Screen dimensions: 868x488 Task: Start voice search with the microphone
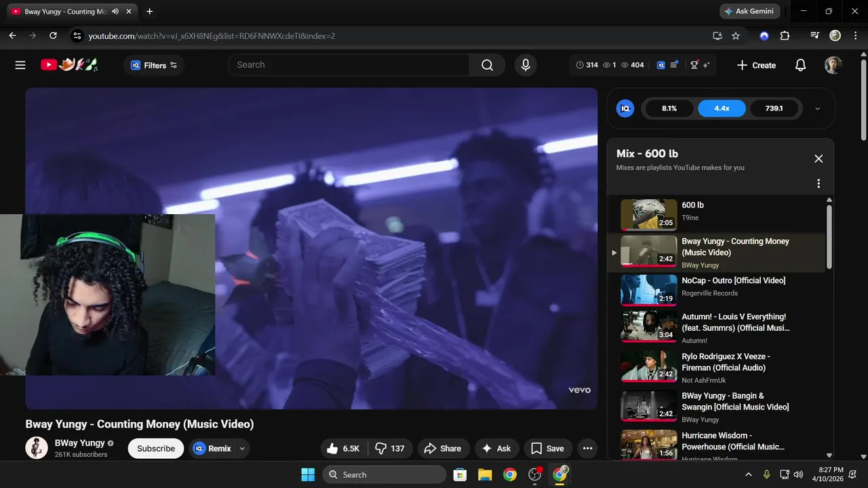(x=525, y=65)
